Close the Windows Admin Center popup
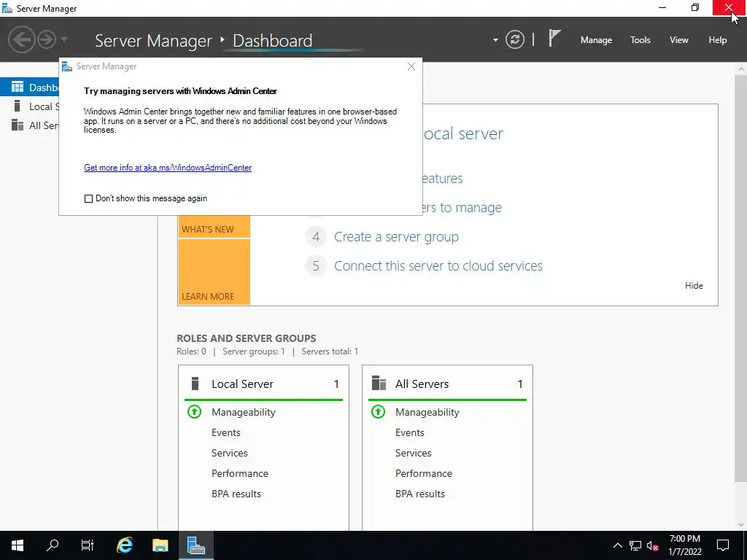 coord(411,66)
